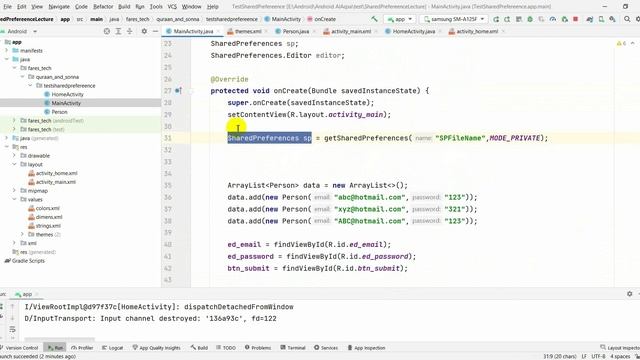
Task: Open the app run configuration dropdown
Action: (400, 19)
